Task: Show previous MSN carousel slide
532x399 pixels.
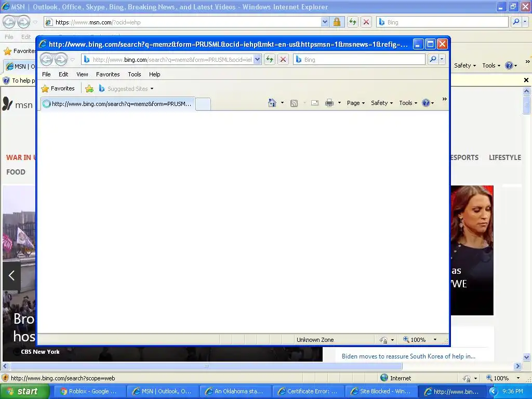Action: (x=11, y=275)
